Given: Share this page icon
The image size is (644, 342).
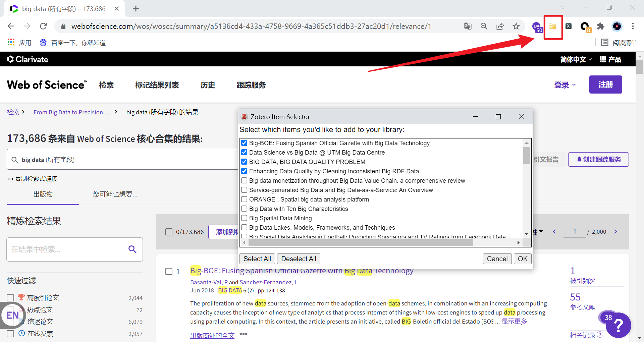Looking at the screenshot, I should click(x=500, y=26).
